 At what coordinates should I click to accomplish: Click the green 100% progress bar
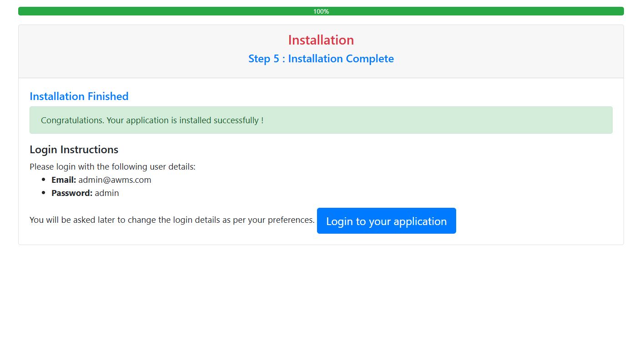pos(182,11)
